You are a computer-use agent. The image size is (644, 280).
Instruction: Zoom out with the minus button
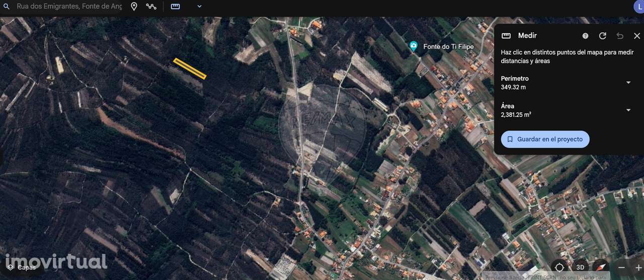[x=622, y=267]
